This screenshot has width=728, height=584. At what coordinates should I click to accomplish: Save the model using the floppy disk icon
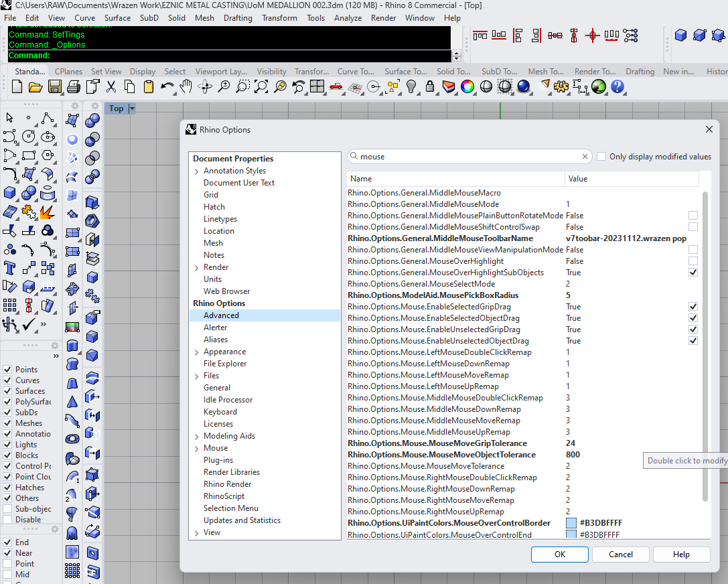[55, 87]
